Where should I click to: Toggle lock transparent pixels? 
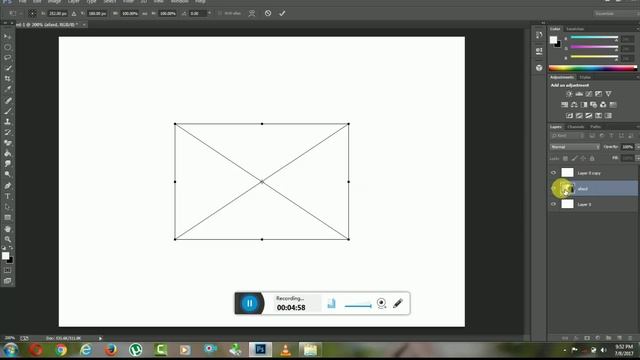(x=565, y=158)
